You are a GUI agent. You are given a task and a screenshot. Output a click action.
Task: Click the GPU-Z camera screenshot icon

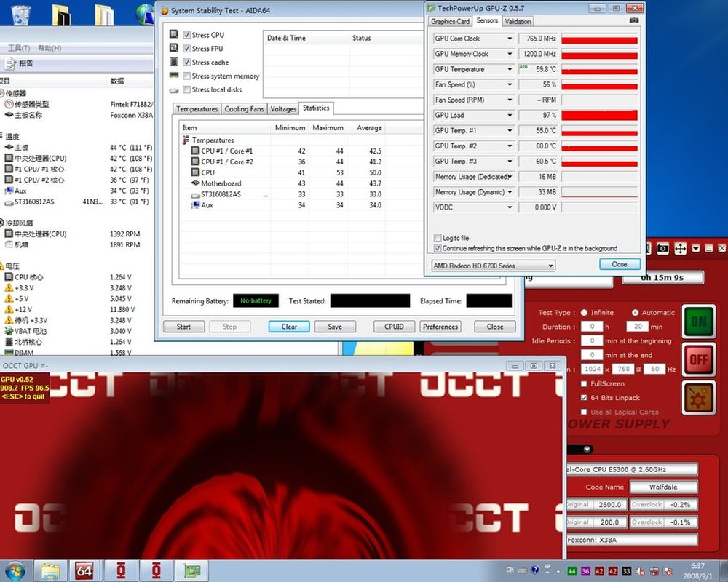coord(634,21)
